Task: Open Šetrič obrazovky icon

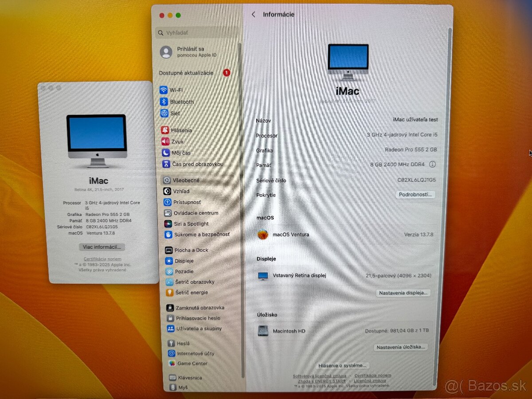Action: click(x=169, y=282)
